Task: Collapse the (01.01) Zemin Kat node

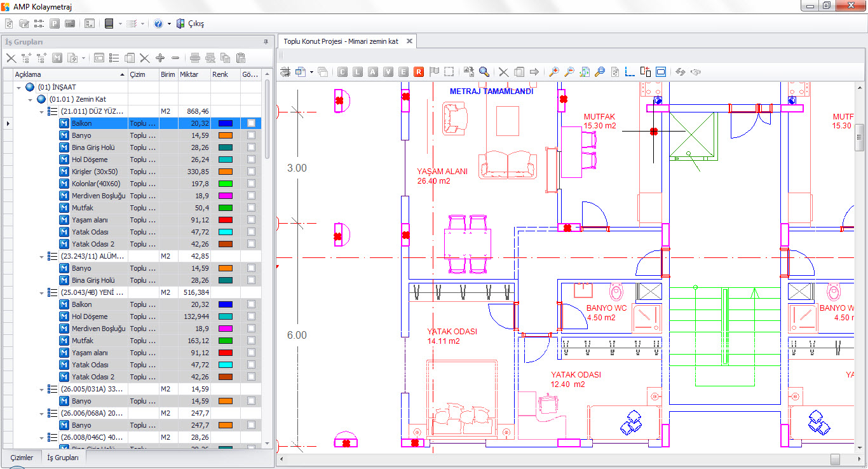Action: [x=31, y=100]
